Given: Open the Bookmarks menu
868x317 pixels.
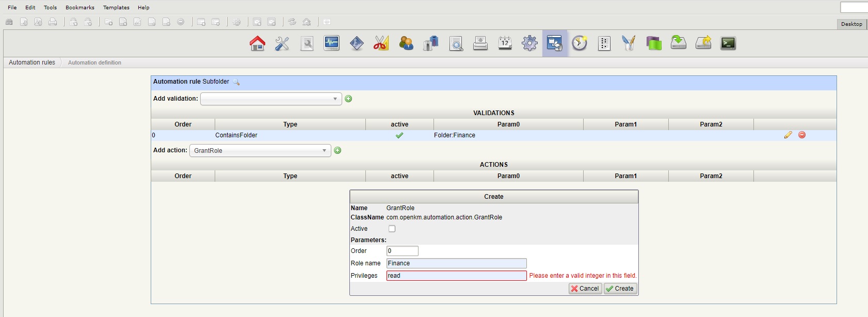Looking at the screenshot, I should pos(80,7).
